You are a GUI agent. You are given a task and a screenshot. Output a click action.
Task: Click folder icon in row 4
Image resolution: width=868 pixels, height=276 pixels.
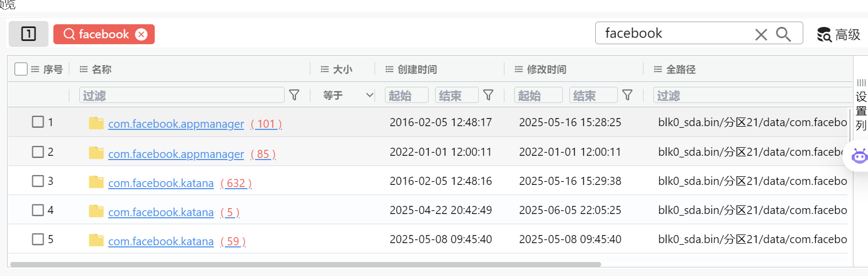[96, 211]
